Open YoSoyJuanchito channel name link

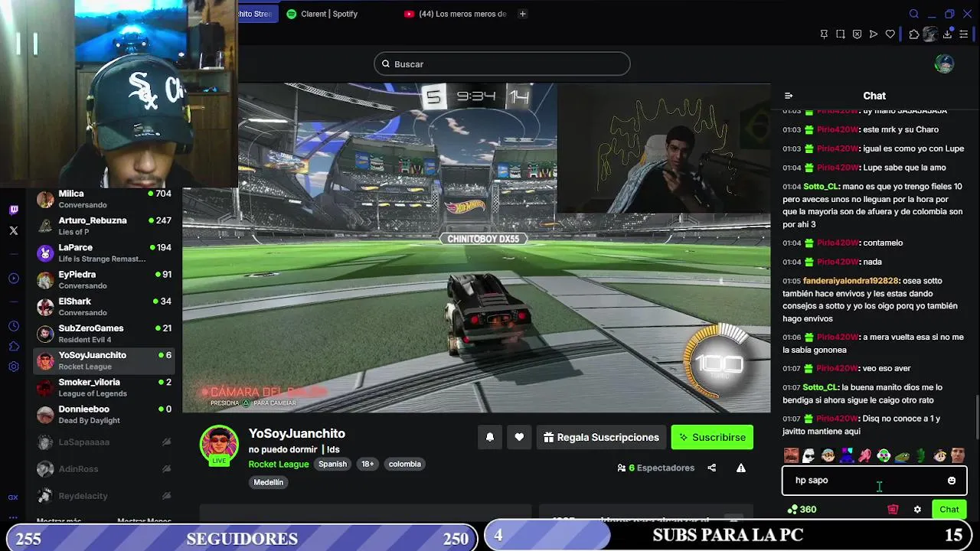(297, 433)
